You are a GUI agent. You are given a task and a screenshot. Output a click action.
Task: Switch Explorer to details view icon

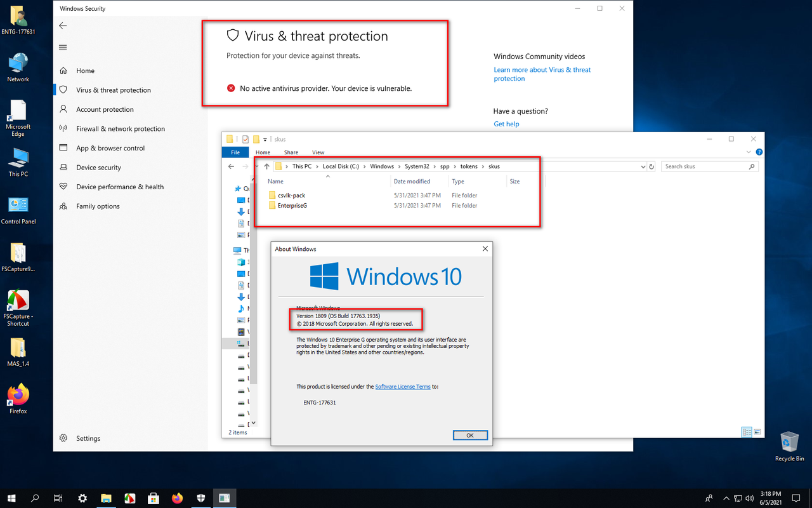click(747, 432)
